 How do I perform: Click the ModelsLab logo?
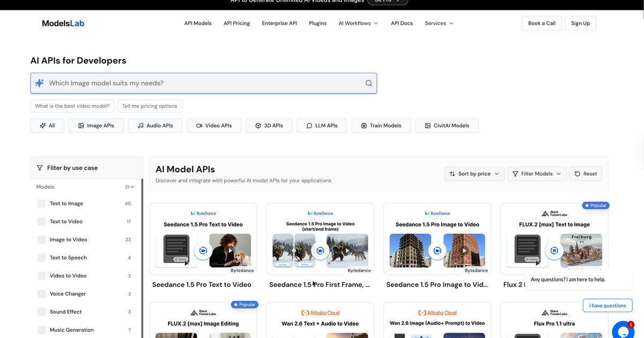point(63,23)
